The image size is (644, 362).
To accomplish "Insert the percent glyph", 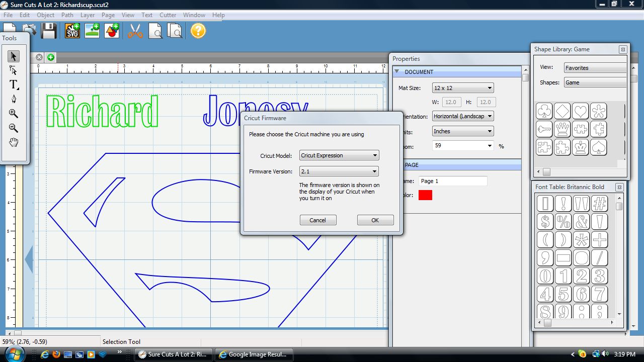I will (x=563, y=222).
